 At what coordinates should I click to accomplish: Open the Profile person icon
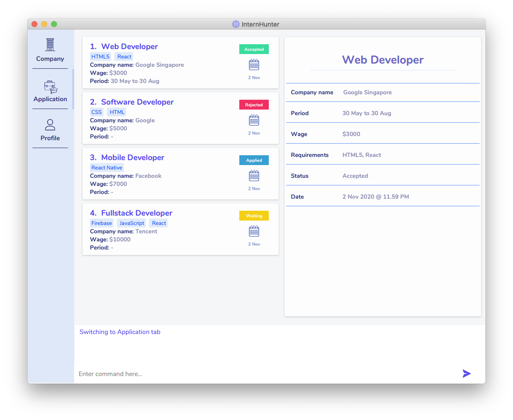click(50, 125)
